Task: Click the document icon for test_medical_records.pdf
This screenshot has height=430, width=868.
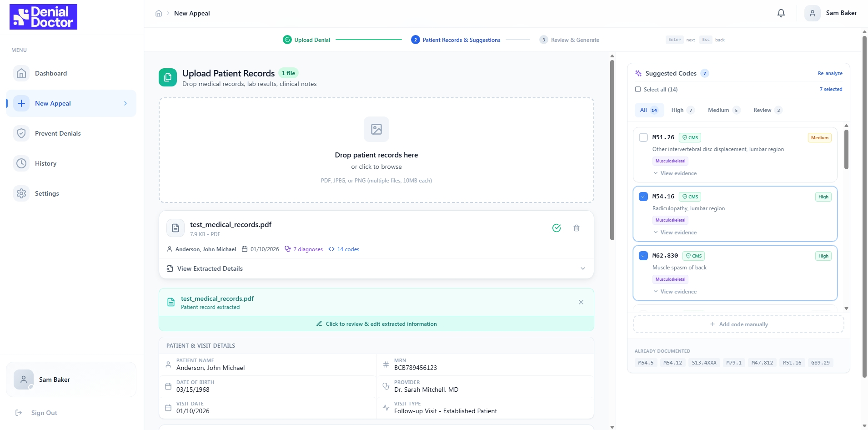Action: pos(176,228)
